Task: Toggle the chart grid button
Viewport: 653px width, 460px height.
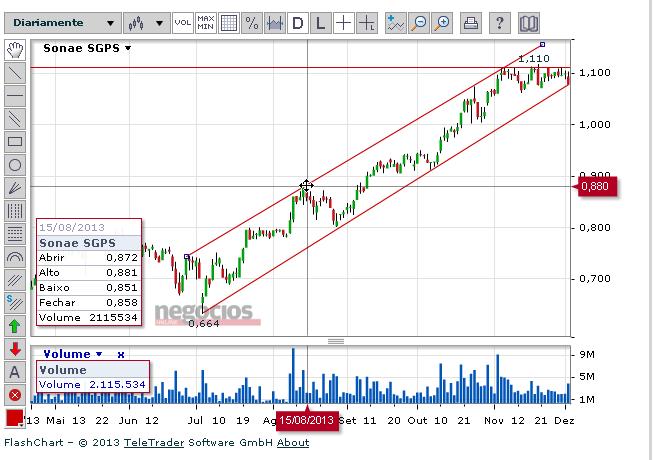Action: (229, 23)
